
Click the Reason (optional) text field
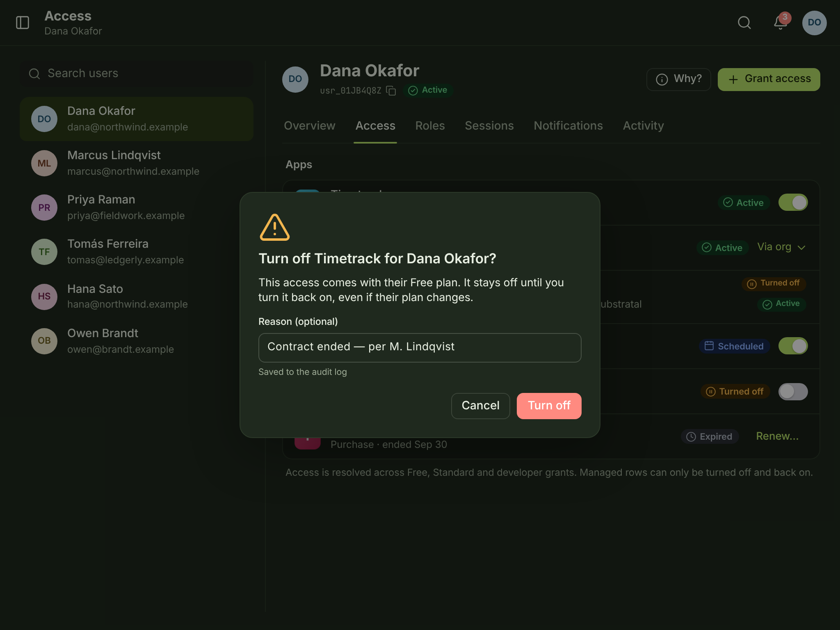point(420,347)
